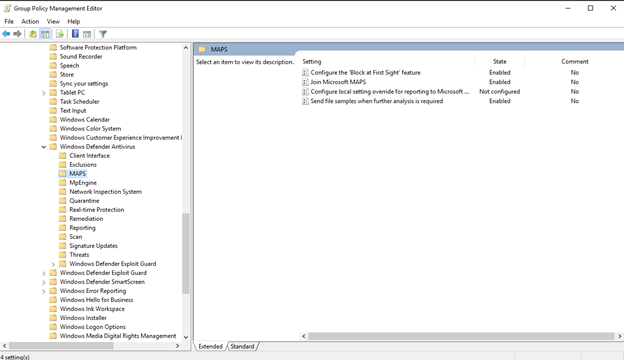The height and width of the screenshot is (360, 624).
Task: Toggle Show/Hide Console Tree toolbar icon
Action: click(x=45, y=34)
